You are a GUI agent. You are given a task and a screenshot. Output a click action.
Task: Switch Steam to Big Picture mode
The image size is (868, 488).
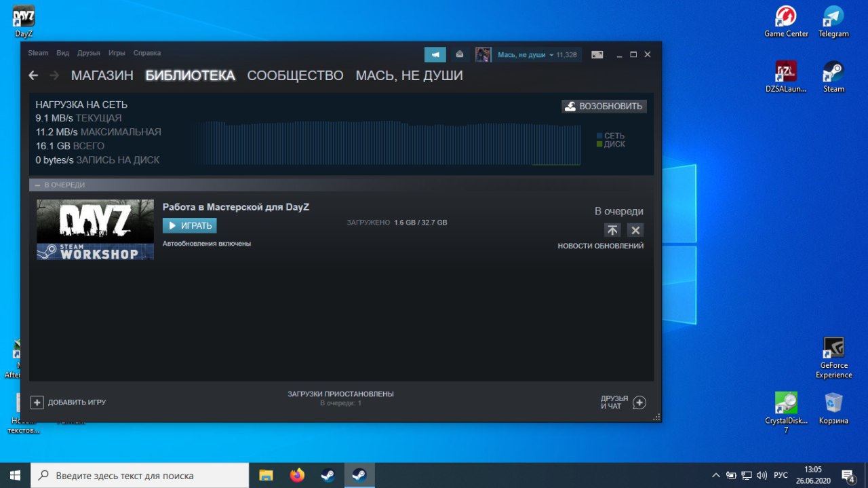tap(597, 54)
